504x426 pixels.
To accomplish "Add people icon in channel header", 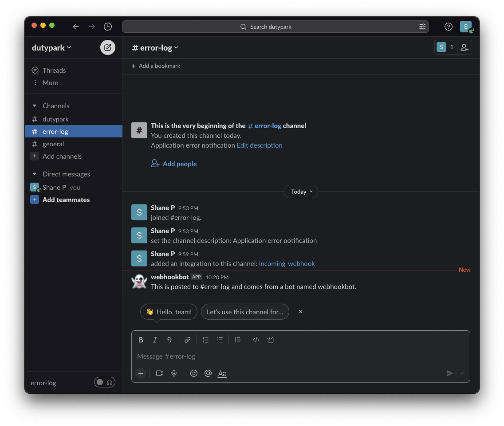I will [465, 47].
